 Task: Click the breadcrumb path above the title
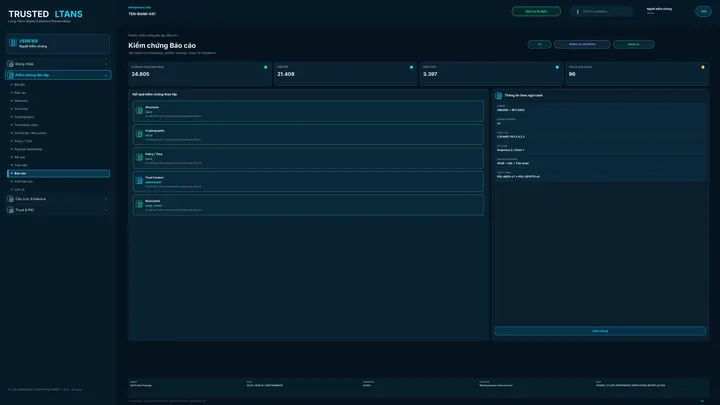[153, 35]
